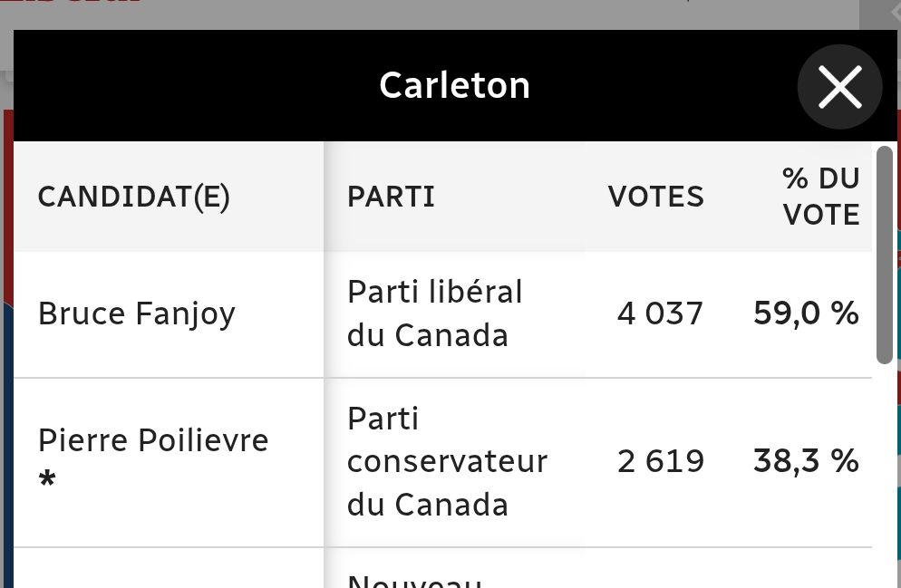
Task: Click the Carleton dialog title
Action: 454,86
